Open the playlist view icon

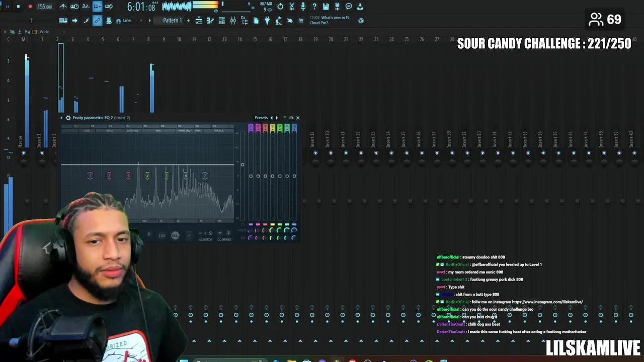tap(199, 21)
